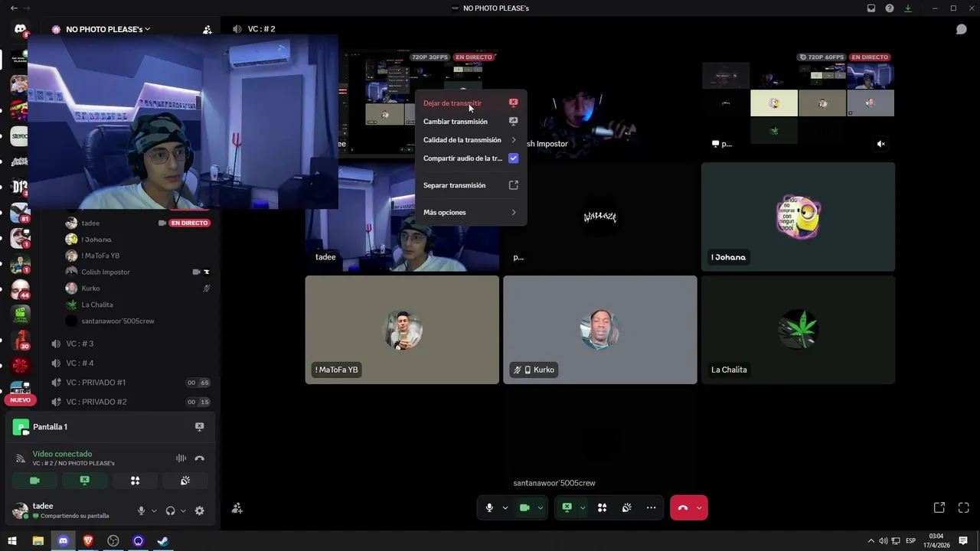
Task: Expand chevron beside red hang-up button
Action: [698, 507]
